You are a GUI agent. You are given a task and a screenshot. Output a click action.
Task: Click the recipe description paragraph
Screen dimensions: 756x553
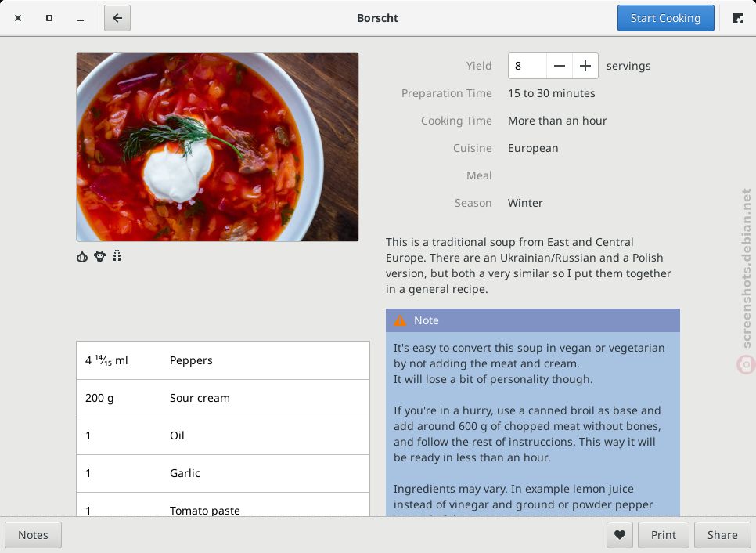(528, 266)
